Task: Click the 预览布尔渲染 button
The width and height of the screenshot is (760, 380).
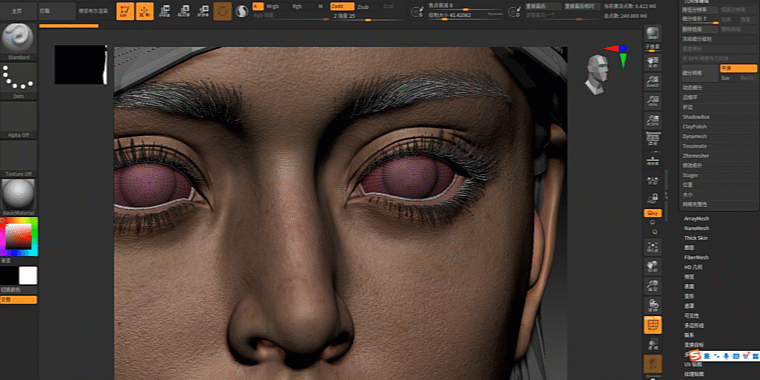Action: (x=94, y=11)
